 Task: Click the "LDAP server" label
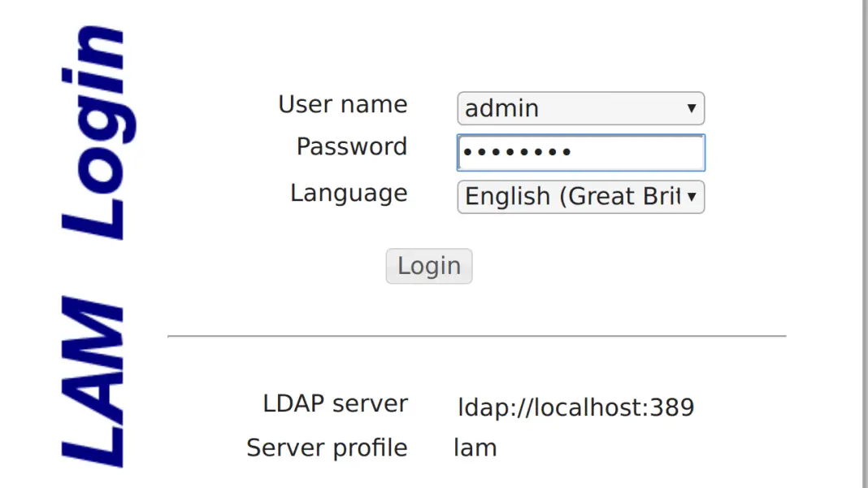click(335, 403)
